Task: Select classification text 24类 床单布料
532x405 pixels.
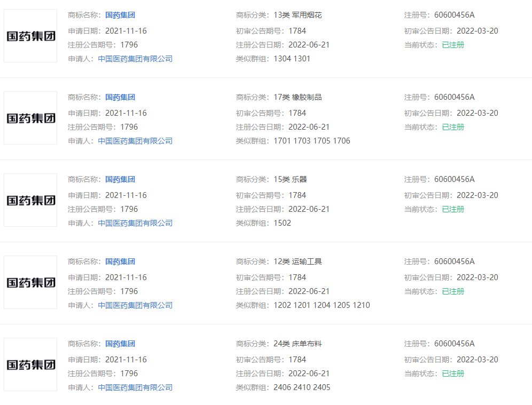Action: [298, 344]
